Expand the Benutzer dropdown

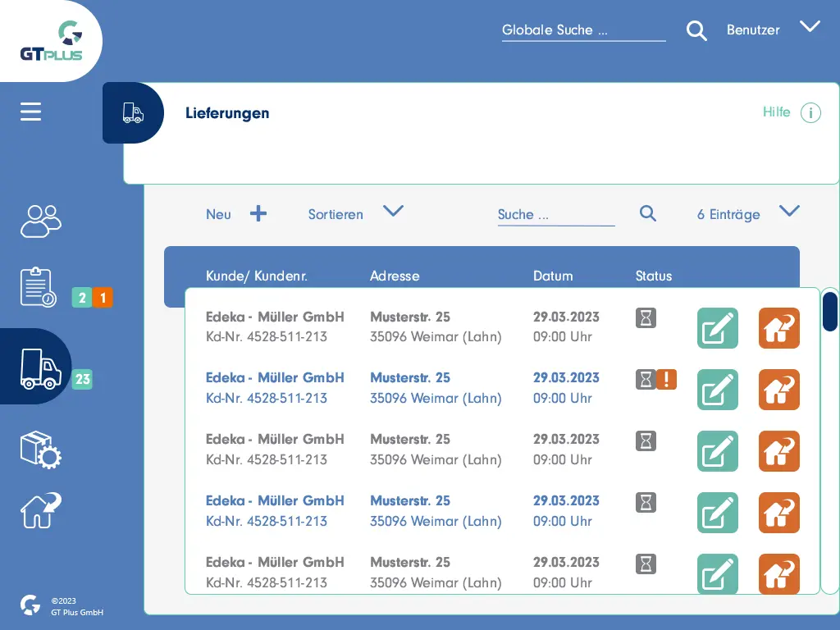810,27
